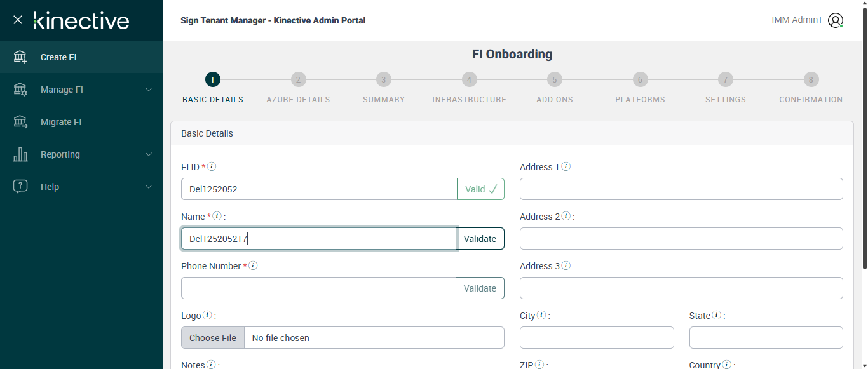Show the Phone Number info tooltip icon
868x369 pixels.
[x=253, y=266]
